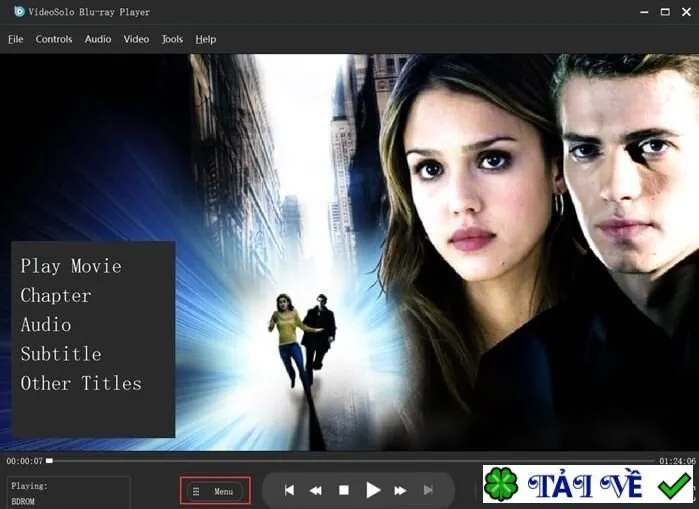Open the Audio menu
Image resolution: width=699 pixels, height=509 pixels.
tap(98, 39)
